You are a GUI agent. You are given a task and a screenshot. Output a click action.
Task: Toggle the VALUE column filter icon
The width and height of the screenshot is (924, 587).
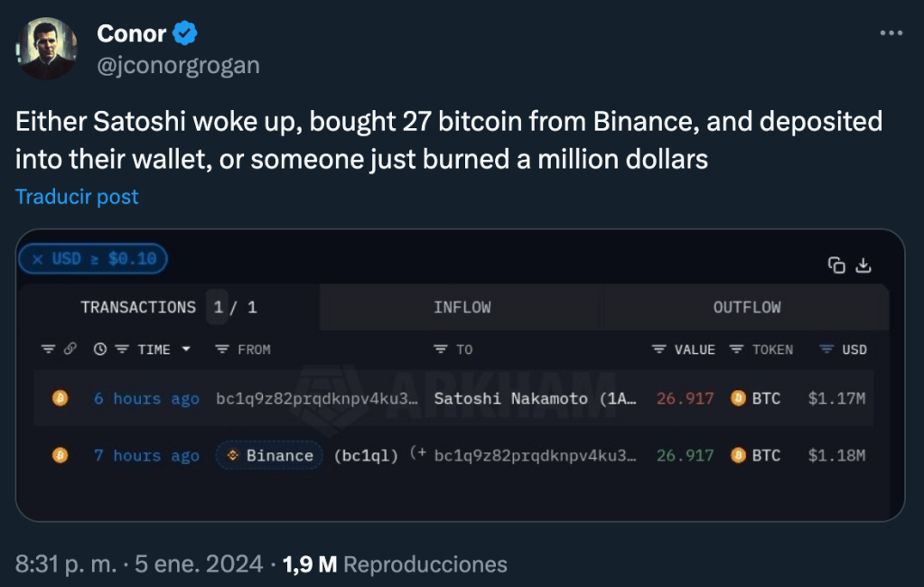tap(659, 349)
